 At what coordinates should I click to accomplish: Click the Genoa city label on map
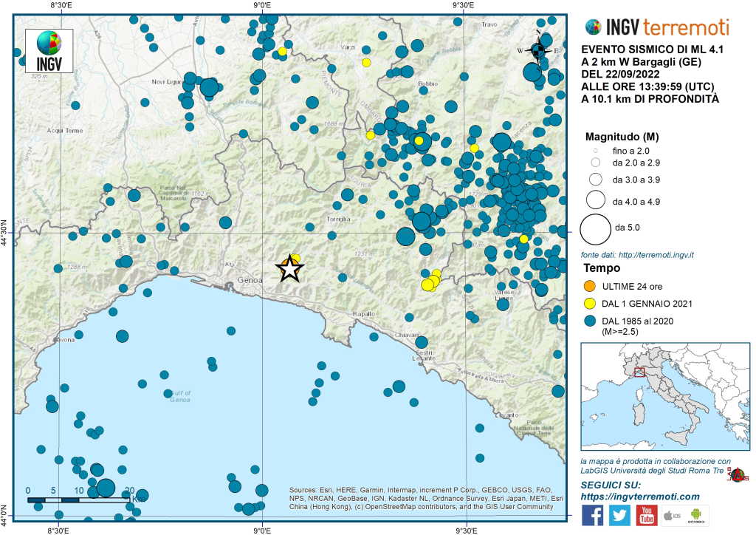point(246,281)
